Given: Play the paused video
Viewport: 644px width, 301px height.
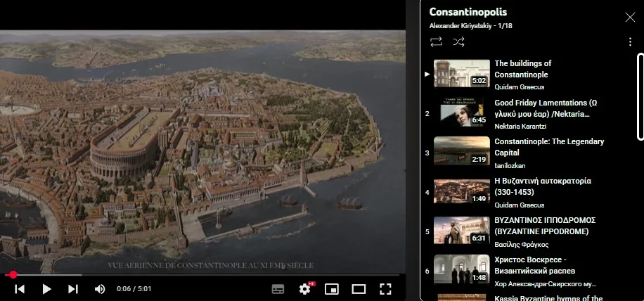Looking at the screenshot, I should pyautogui.click(x=47, y=289).
